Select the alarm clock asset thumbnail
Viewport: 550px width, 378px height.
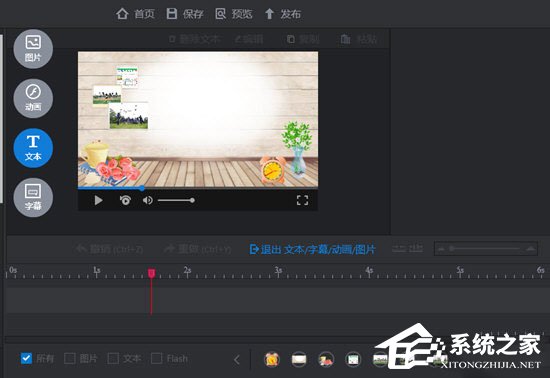coord(272,359)
